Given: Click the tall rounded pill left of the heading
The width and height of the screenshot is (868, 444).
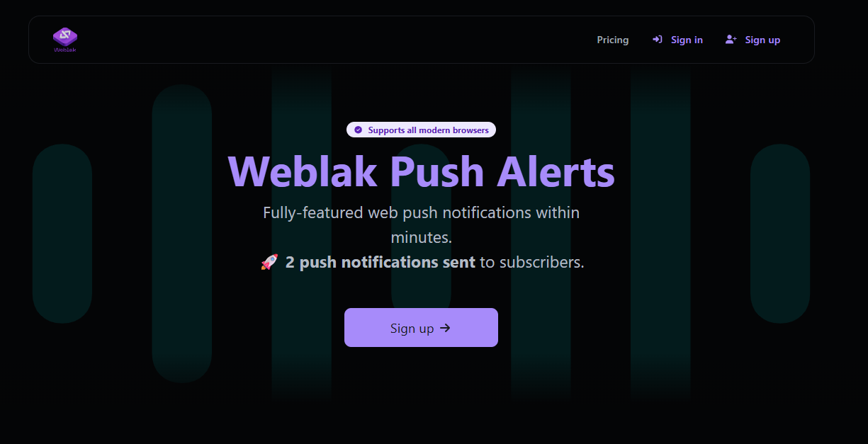Looking at the screenshot, I should (182, 234).
